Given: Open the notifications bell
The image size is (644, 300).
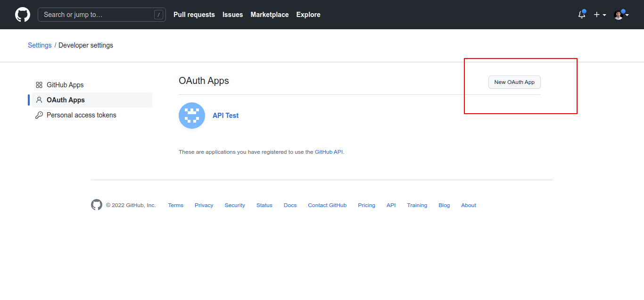Looking at the screenshot, I should (x=582, y=15).
